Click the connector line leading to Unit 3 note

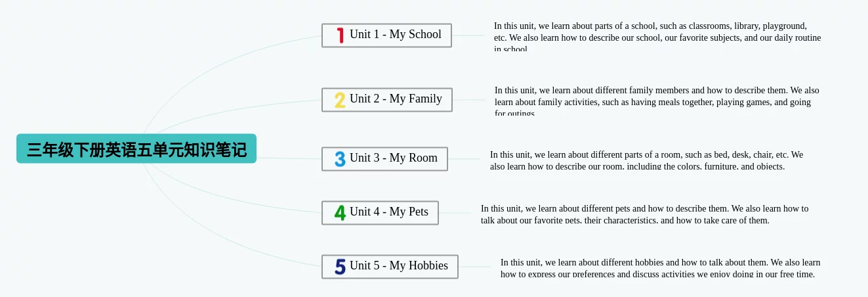(x=465, y=159)
